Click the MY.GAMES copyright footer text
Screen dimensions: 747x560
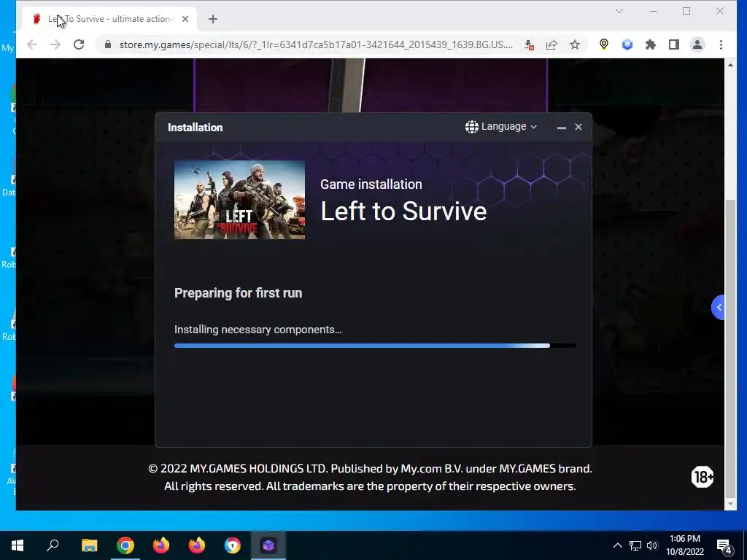coord(370,477)
